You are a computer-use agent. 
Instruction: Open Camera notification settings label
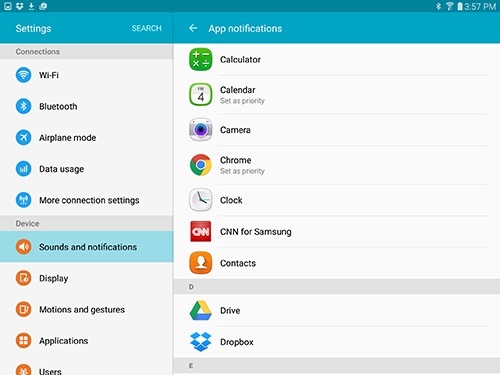235,130
